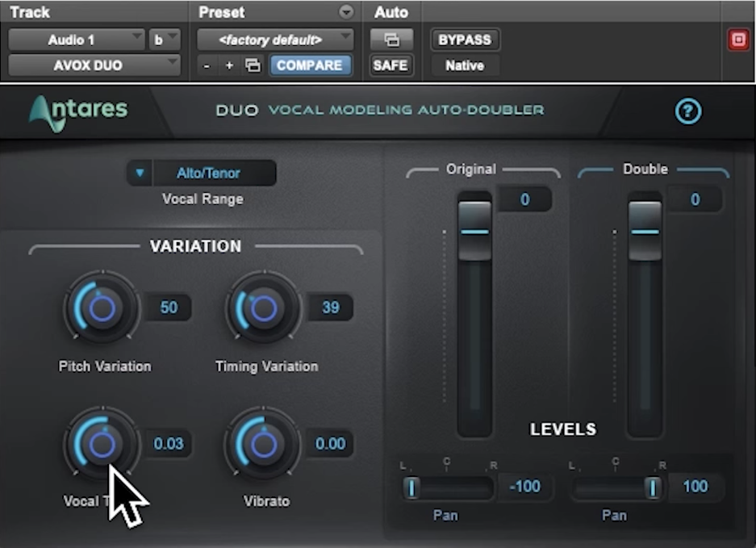This screenshot has height=548, width=756.
Task: Open the automation enable window icon
Action: click(391, 40)
